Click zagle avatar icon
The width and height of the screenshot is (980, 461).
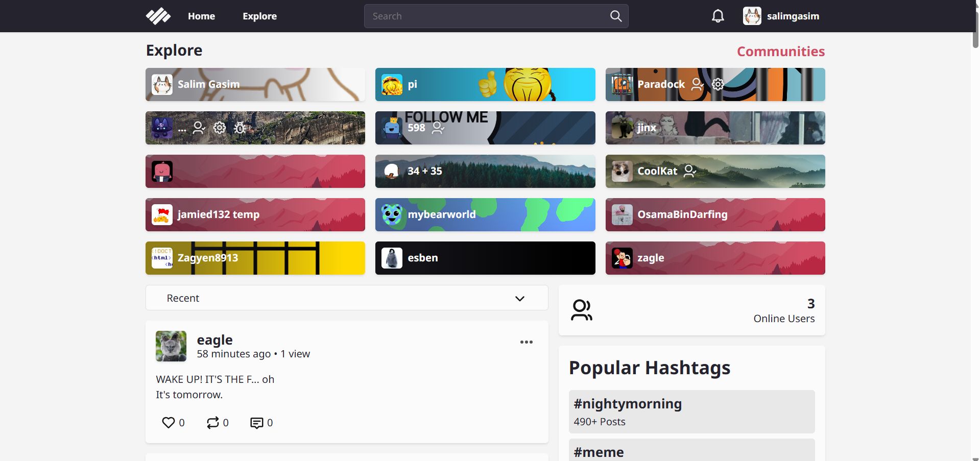pyautogui.click(x=622, y=258)
